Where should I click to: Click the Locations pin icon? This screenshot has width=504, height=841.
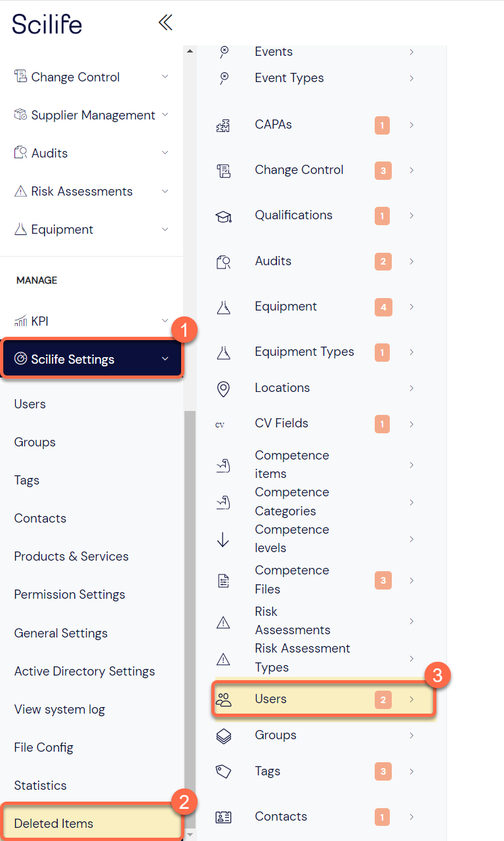(223, 389)
